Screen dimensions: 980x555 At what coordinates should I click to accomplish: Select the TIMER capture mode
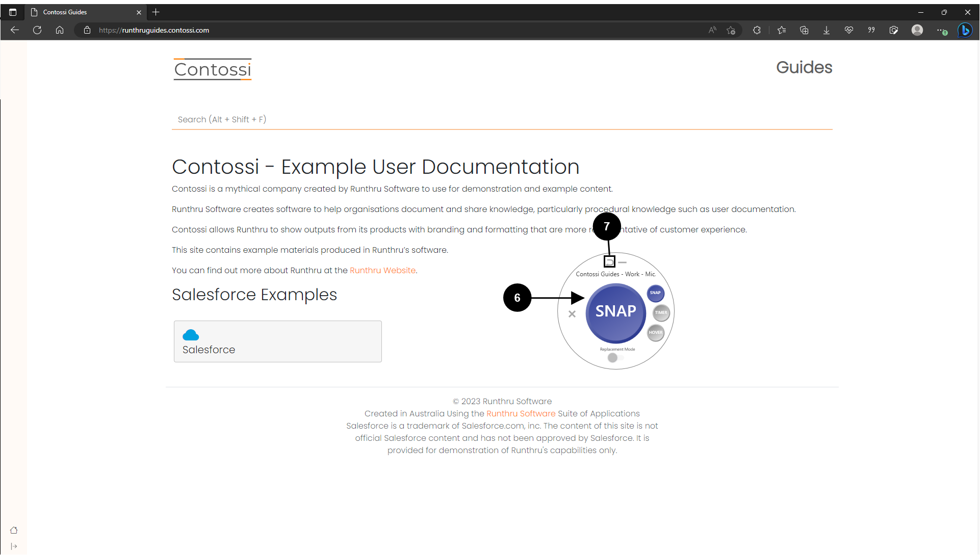(x=661, y=312)
